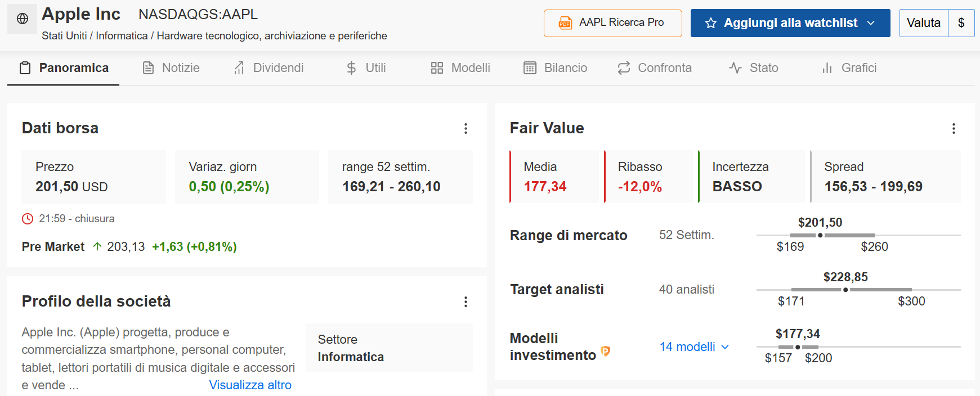Image resolution: width=980 pixels, height=396 pixels.
Task: Go to the Grafici tab
Action: point(849,68)
